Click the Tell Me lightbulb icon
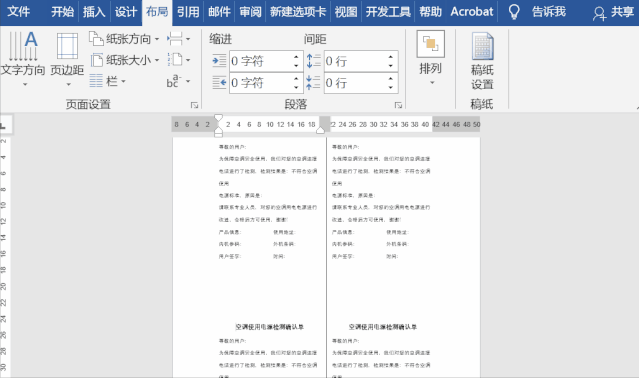 (514, 12)
